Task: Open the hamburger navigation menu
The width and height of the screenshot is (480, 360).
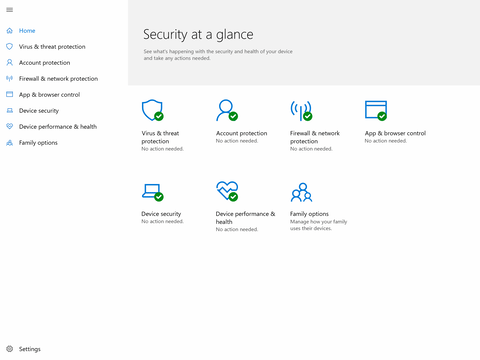Action: click(x=10, y=10)
